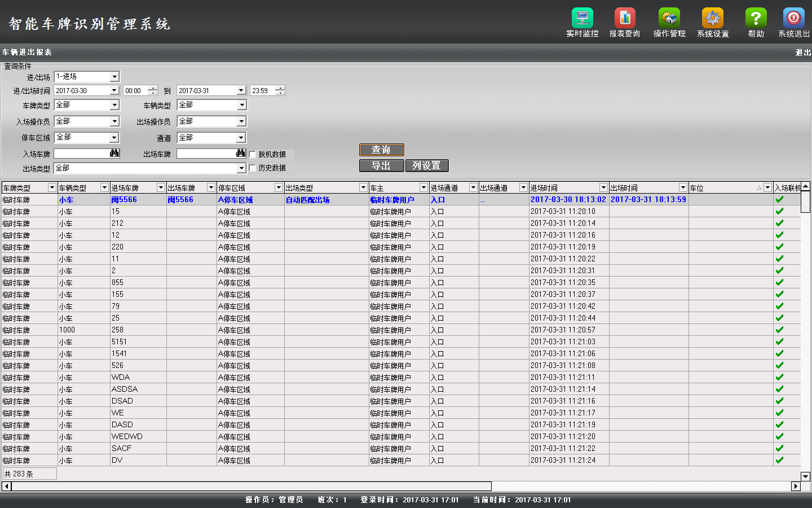Screen dimensions: 812x508
Task: Click the 报表查询 report query icon
Action: [x=625, y=18]
